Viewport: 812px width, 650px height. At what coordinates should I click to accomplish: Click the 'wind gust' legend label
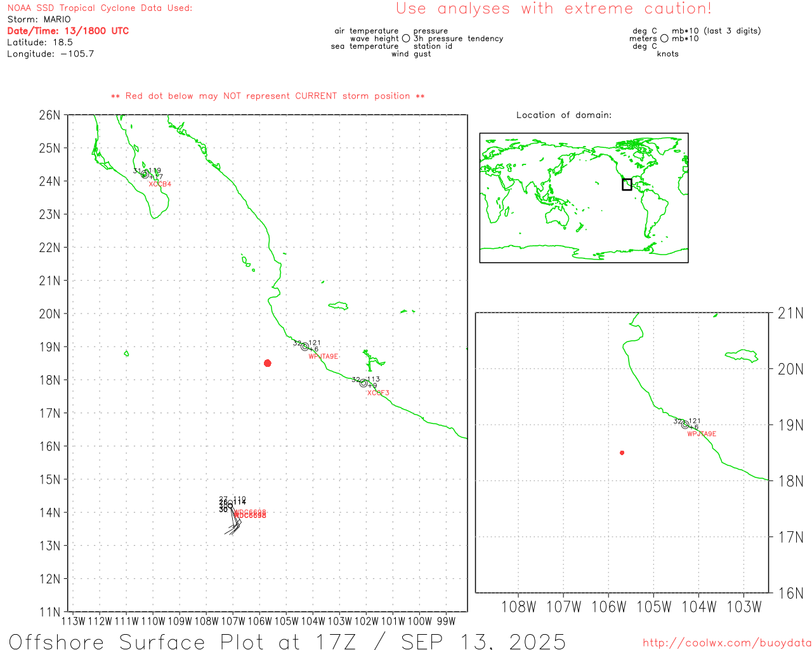pos(411,54)
